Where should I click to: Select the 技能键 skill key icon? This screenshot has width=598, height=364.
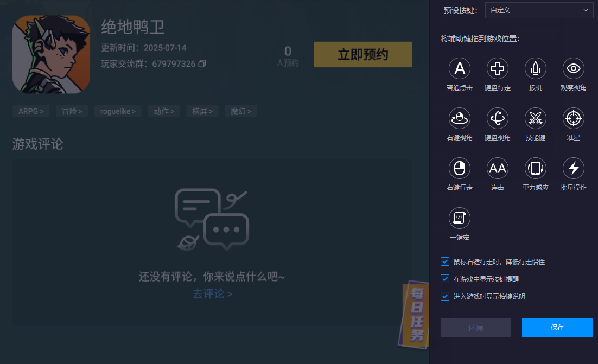point(535,119)
